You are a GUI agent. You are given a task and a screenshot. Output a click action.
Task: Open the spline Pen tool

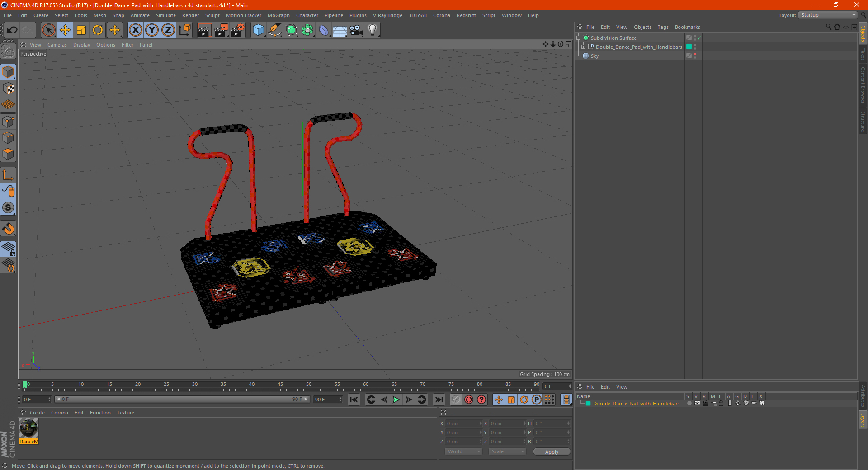coord(274,30)
